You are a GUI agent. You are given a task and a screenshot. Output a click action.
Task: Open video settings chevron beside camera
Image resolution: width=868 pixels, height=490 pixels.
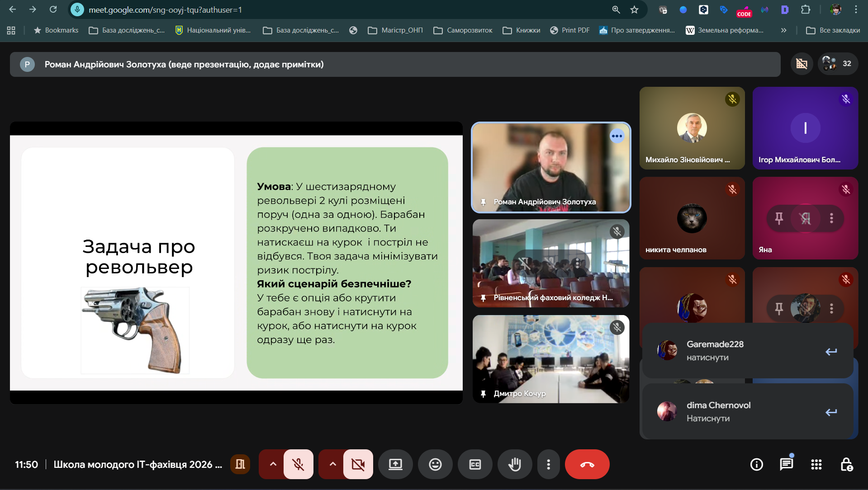point(332,464)
